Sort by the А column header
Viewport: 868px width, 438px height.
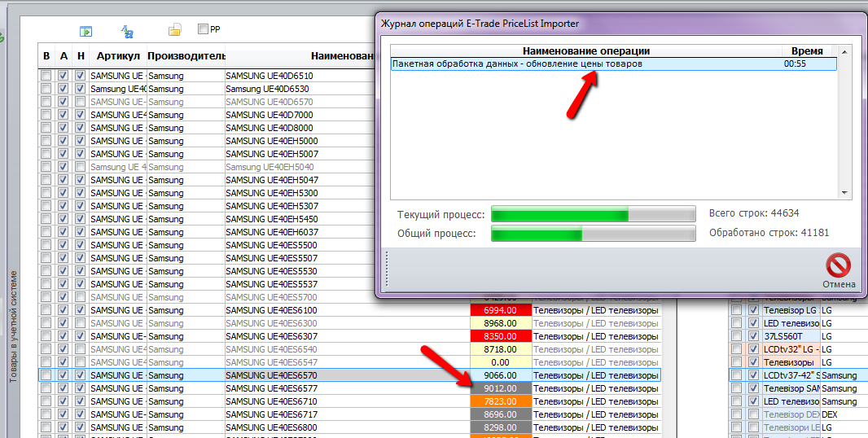(x=64, y=56)
